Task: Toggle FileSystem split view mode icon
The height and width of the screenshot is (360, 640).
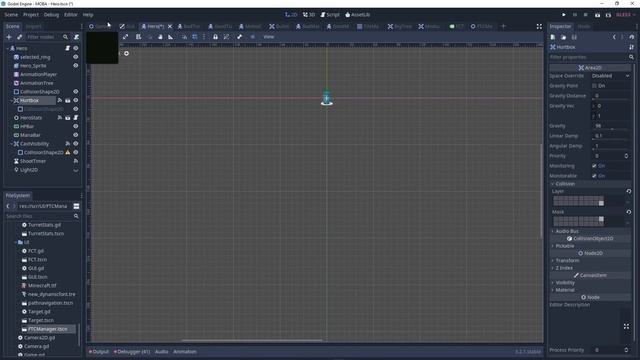Action: [x=76, y=206]
